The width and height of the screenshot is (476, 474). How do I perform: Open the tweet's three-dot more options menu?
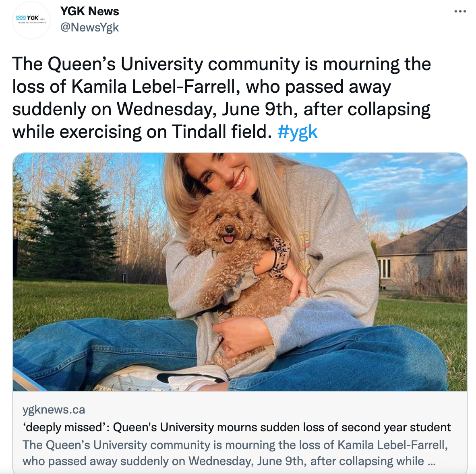coord(460,12)
